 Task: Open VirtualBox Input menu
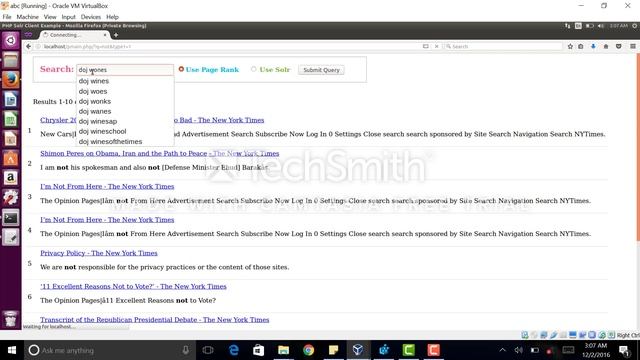point(69,17)
